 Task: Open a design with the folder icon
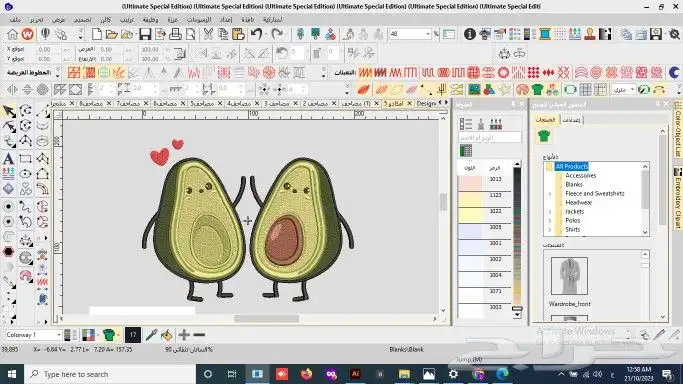click(x=112, y=34)
